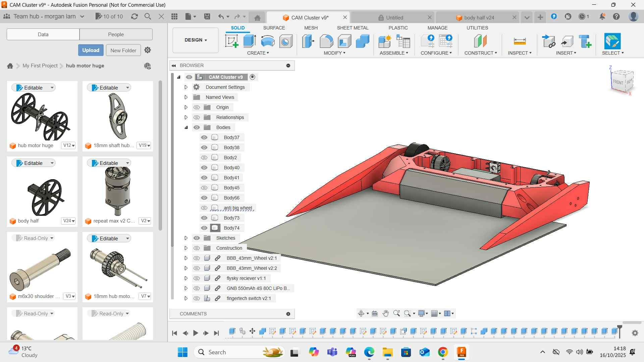Screen dimensions: 644x362
Task: Click the Orbit tool in navigation bar
Action: pyautogui.click(x=361, y=313)
